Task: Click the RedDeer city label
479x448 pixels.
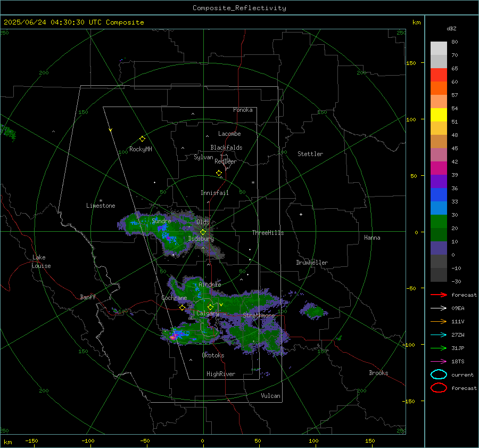Action: pyautogui.click(x=226, y=161)
